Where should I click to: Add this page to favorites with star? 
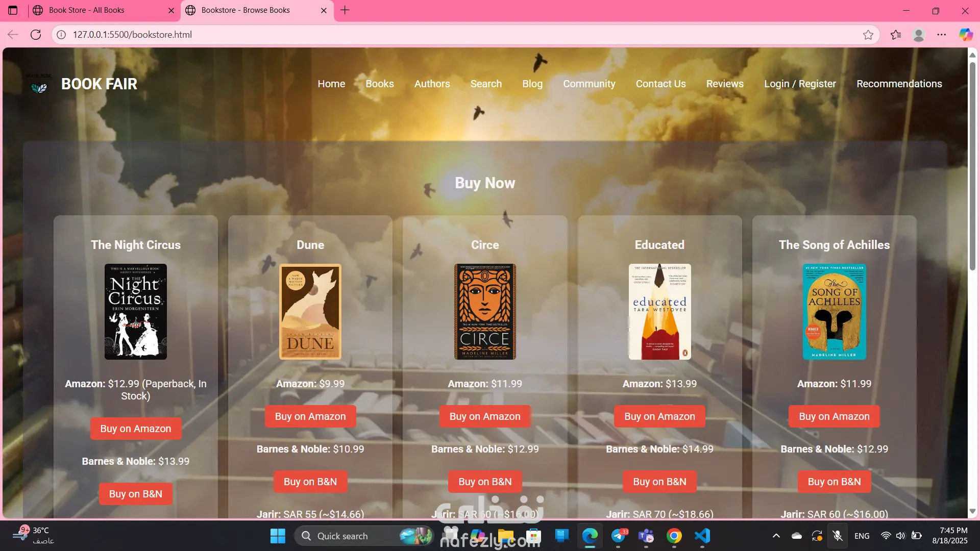tap(868, 35)
